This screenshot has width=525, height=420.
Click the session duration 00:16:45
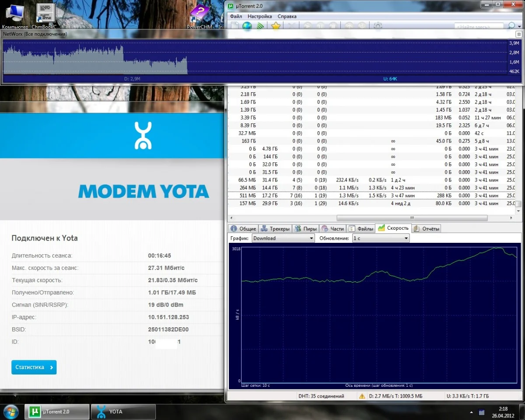pos(159,255)
